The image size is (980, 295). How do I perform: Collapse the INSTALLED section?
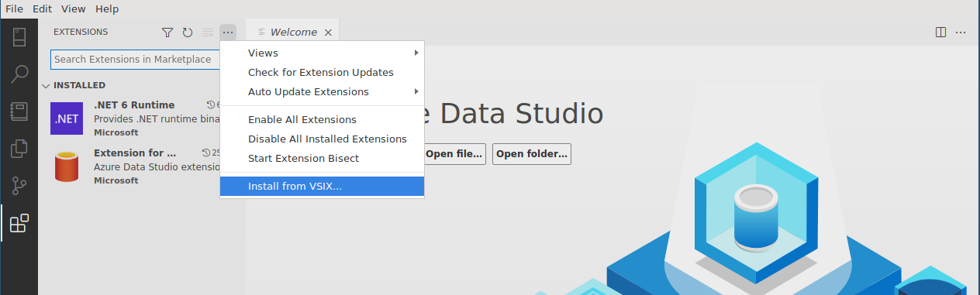46,85
